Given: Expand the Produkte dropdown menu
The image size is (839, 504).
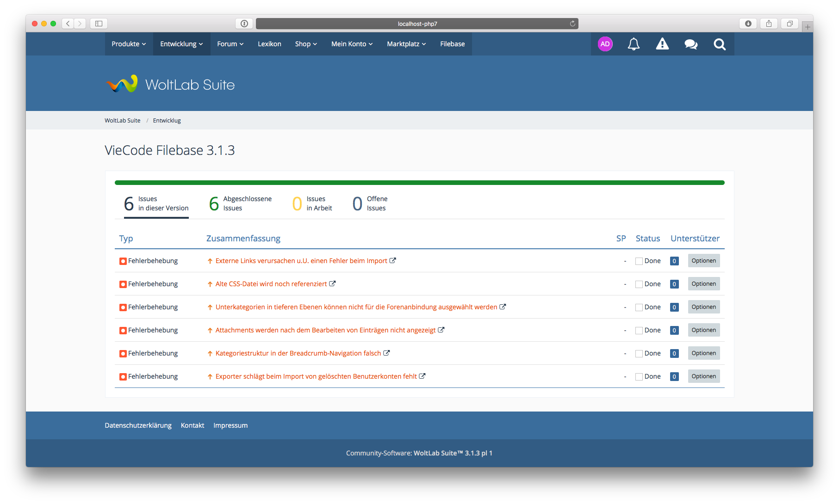Looking at the screenshot, I should [x=129, y=44].
